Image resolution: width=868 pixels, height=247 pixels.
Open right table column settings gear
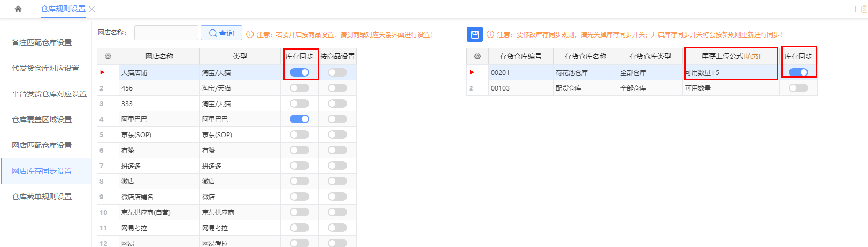pyautogui.click(x=478, y=56)
